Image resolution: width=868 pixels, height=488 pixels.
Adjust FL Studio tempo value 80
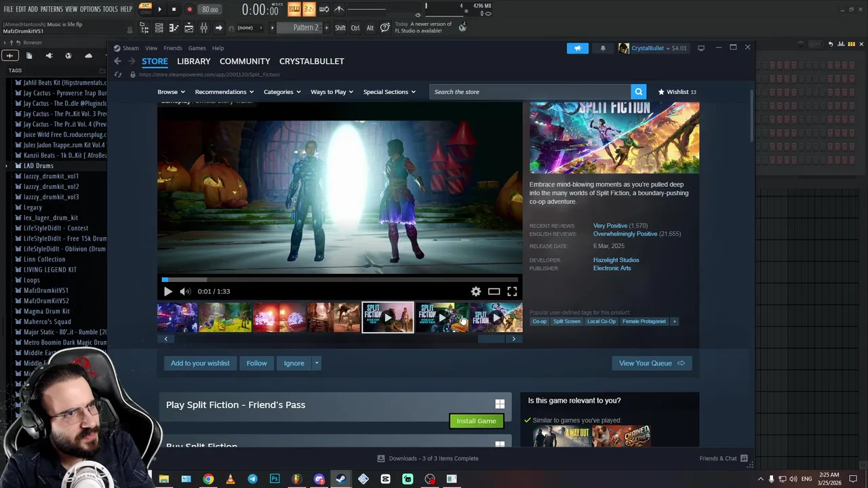(210, 9)
